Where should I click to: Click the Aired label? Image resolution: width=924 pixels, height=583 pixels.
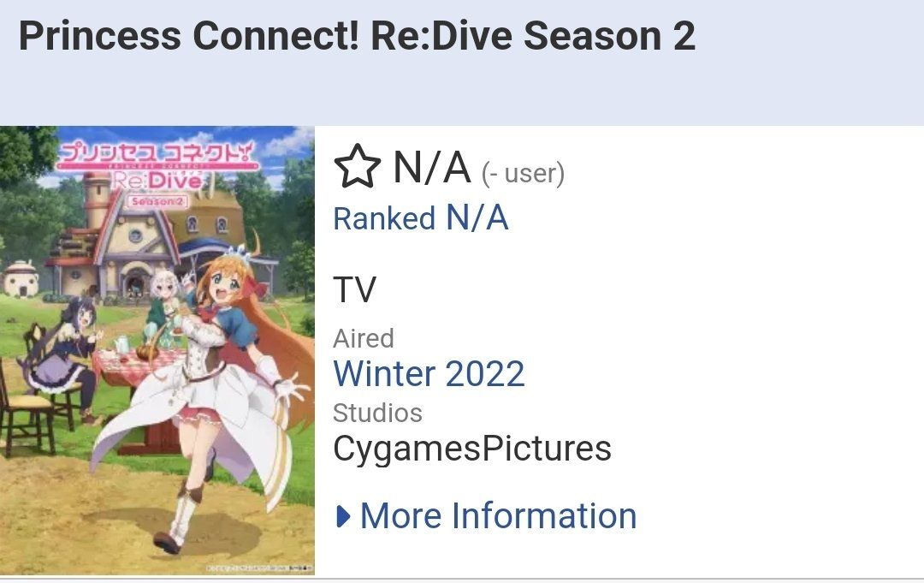(364, 338)
